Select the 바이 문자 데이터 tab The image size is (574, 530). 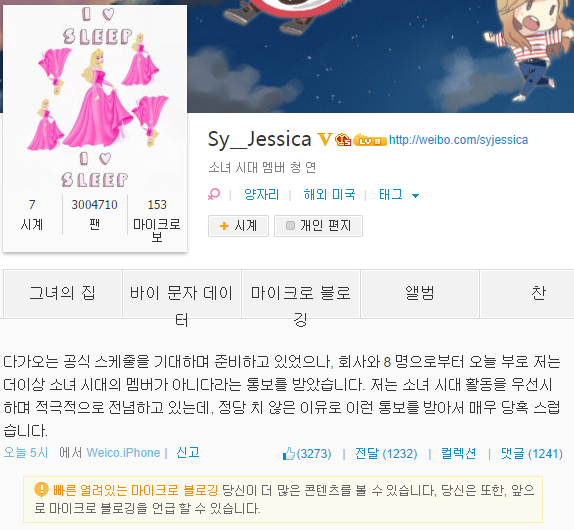(x=182, y=294)
